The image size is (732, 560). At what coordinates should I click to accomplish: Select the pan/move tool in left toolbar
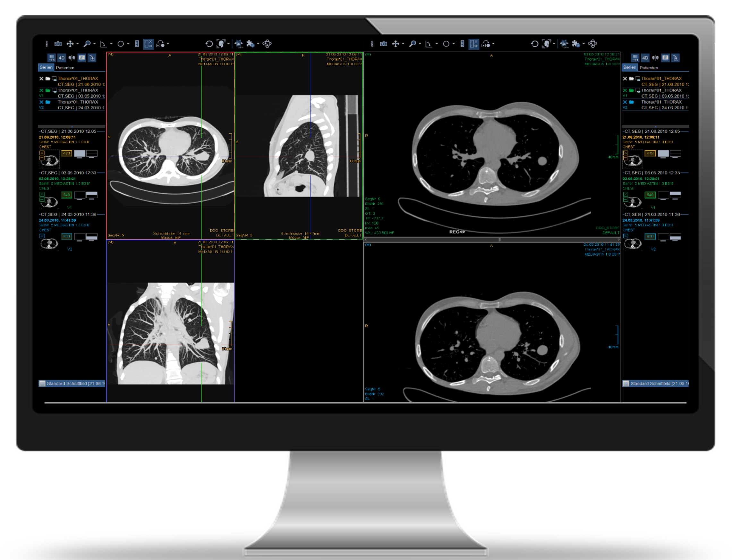tap(70, 44)
